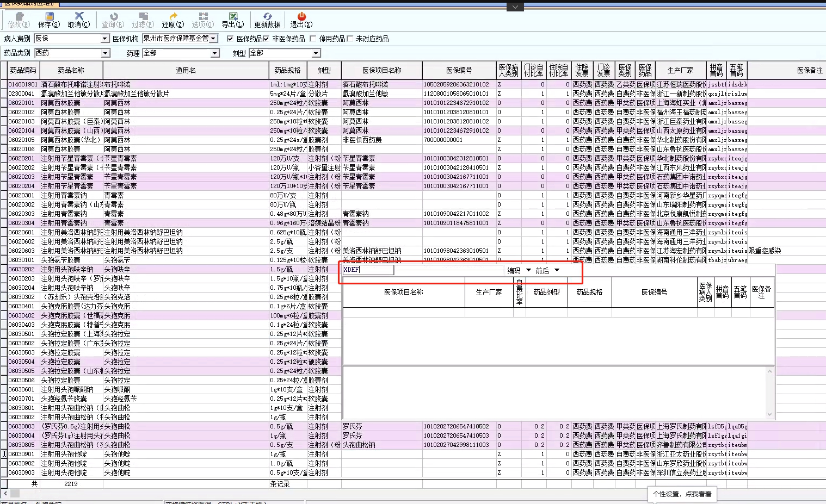Click the 药品名称 column header
The width and height of the screenshot is (826, 504).
71,70
